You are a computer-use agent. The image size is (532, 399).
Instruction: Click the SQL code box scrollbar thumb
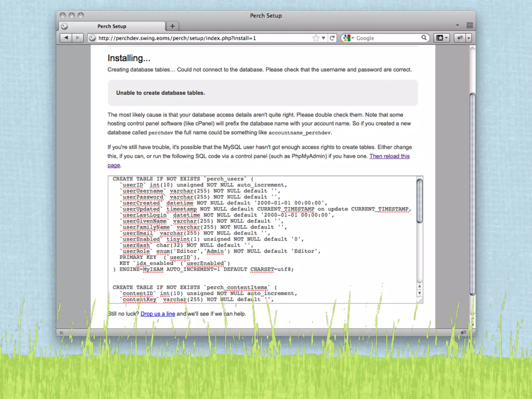[x=419, y=201]
